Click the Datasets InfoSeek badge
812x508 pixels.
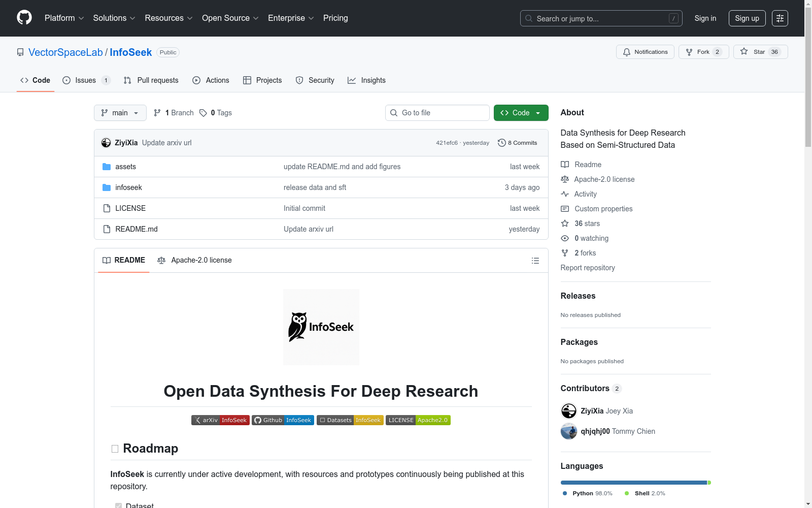tap(350, 420)
